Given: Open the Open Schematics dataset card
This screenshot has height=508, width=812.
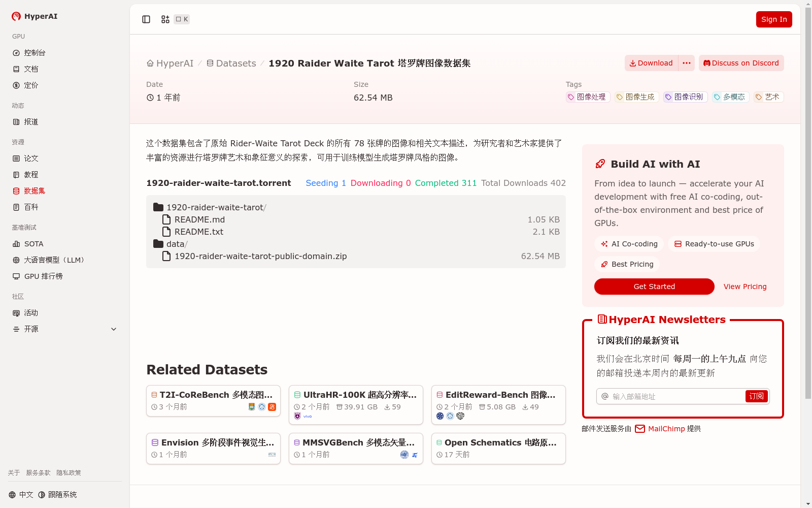Looking at the screenshot, I should click(x=498, y=449).
